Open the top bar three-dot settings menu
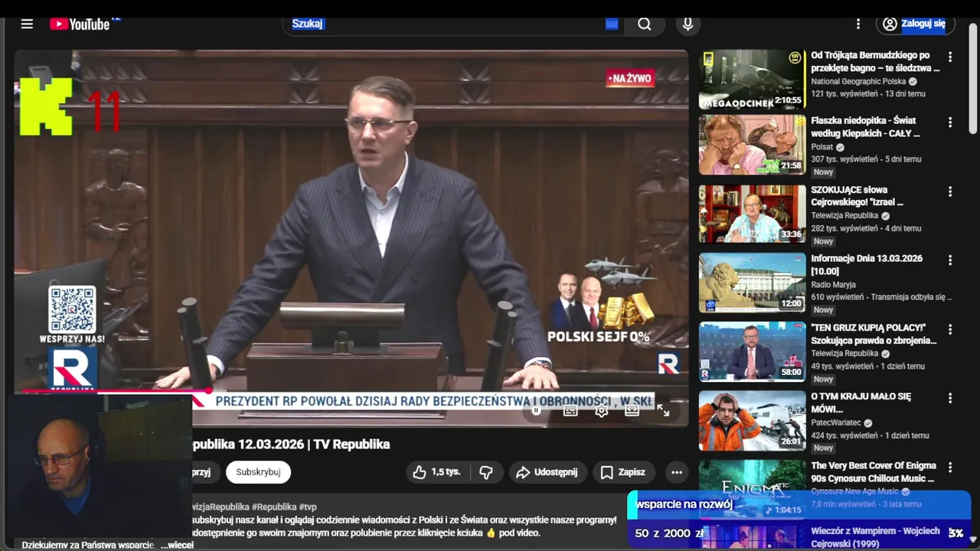This screenshot has width=980, height=551. [x=858, y=24]
